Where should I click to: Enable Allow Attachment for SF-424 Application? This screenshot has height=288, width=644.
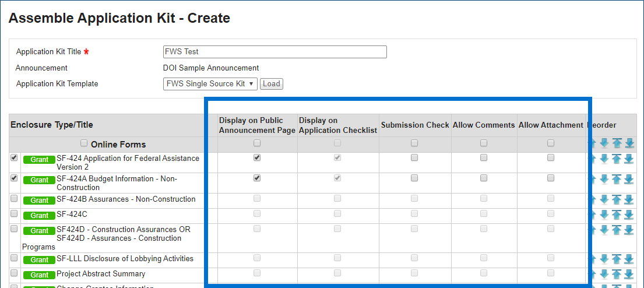[551, 157]
